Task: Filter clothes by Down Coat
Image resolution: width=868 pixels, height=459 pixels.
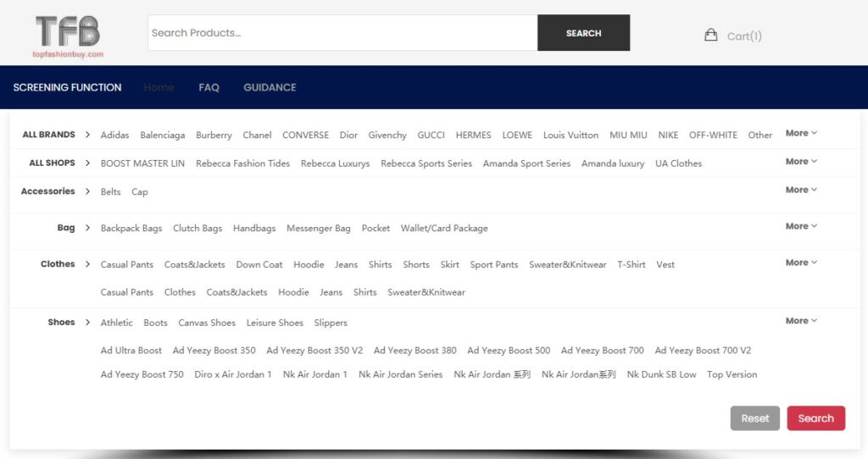Action: click(259, 264)
